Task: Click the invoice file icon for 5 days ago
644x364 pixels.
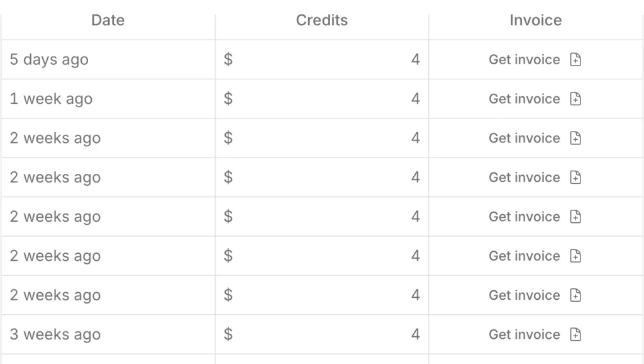Action: 575,60
